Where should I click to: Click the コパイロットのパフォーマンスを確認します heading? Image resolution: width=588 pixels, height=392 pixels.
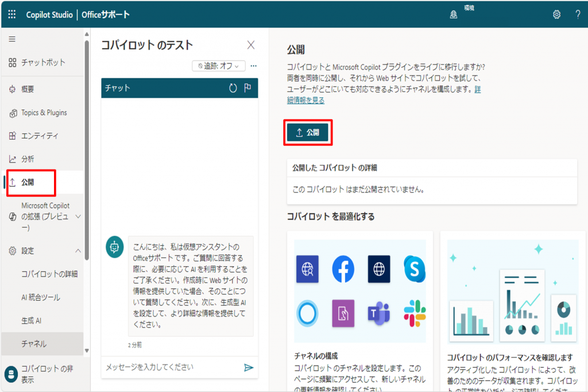pyautogui.click(x=510, y=358)
